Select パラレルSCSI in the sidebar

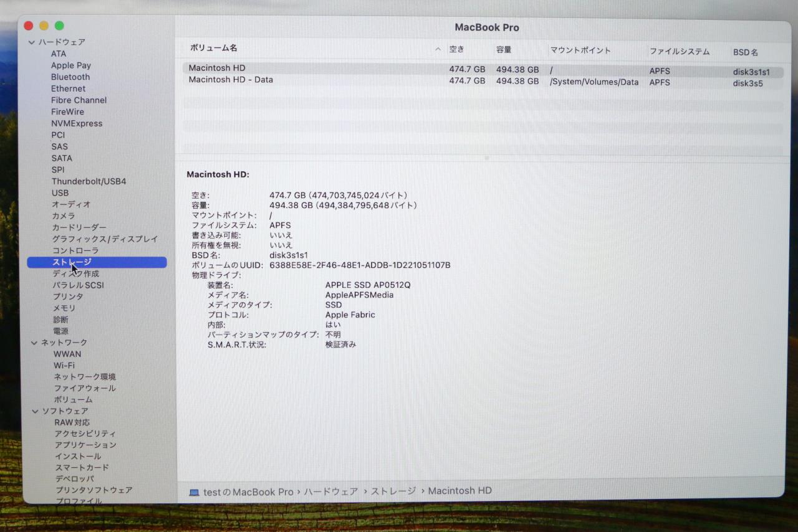(x=78, y=285)
